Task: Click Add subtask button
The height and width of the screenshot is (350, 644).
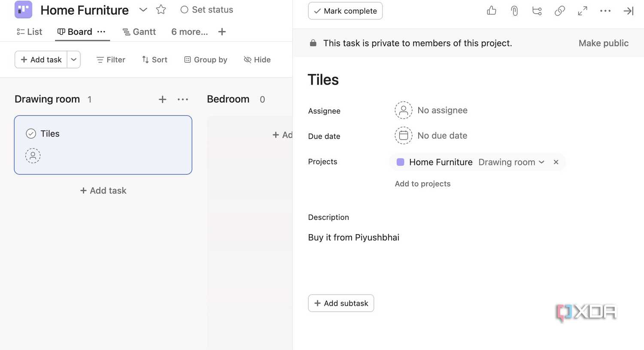Action: click(x=341, y=303)
